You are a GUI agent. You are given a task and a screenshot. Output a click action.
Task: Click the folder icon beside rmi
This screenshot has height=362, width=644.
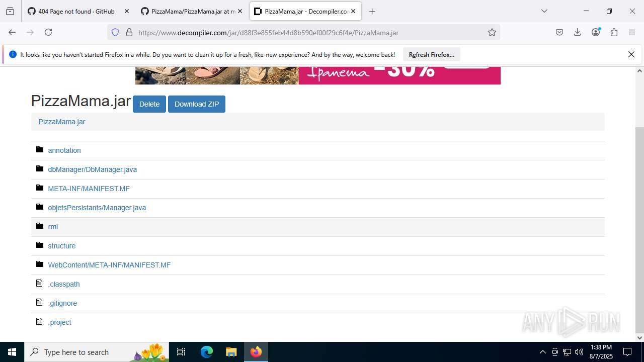pyautogui.click(x=40, y=226)
